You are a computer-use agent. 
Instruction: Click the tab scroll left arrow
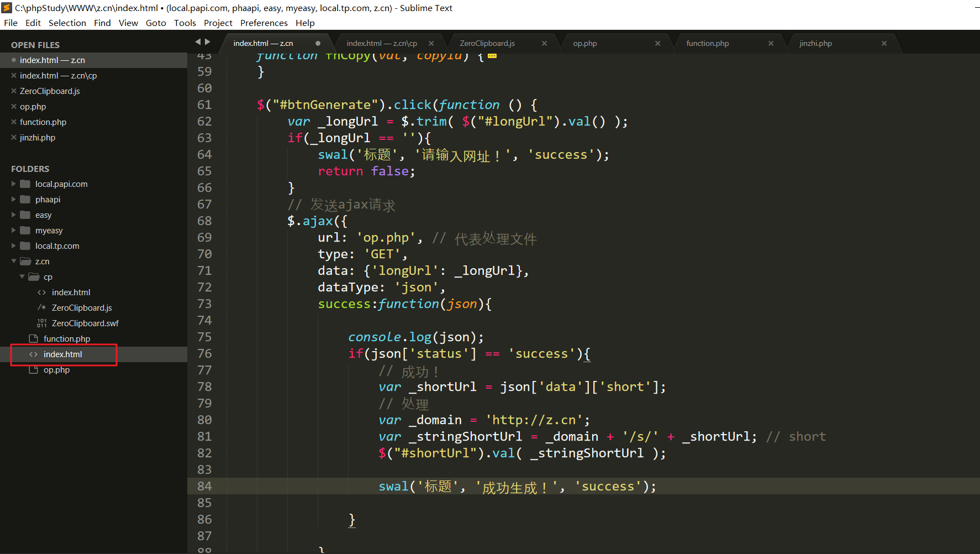[198, 42]
